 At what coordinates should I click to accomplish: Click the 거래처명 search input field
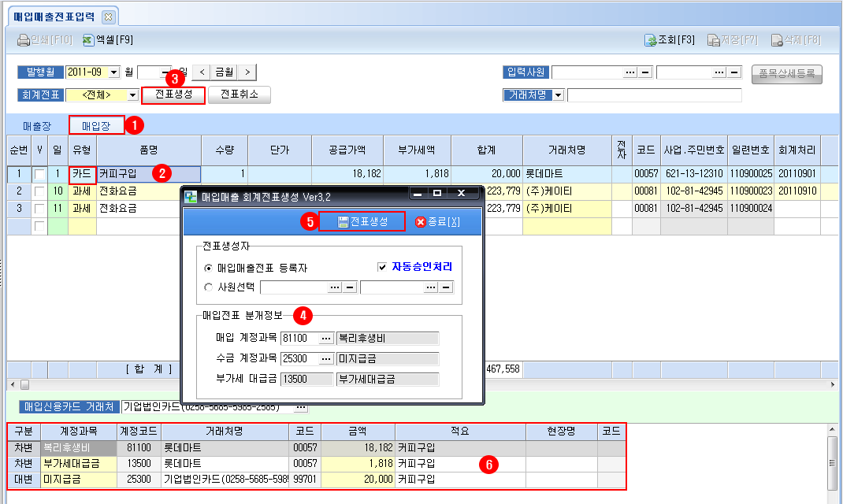click(x=654, y=95)
